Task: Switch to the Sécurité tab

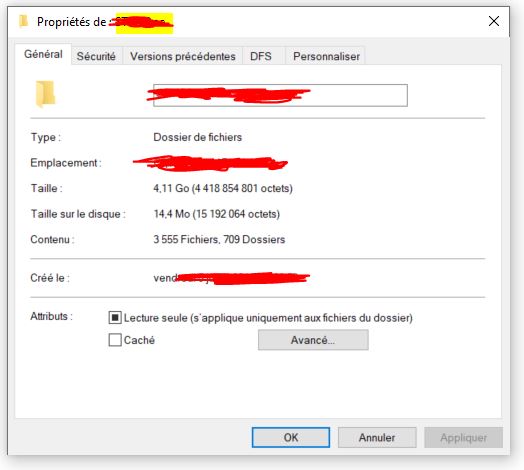Action: click(x=96, y=56)
